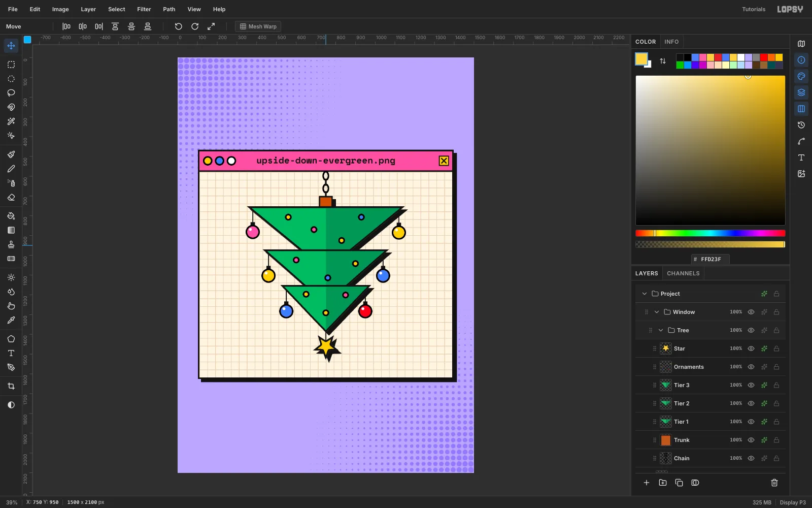Add a new layer with plus icon
Viewport: 812px width, 508px height.
647,483
